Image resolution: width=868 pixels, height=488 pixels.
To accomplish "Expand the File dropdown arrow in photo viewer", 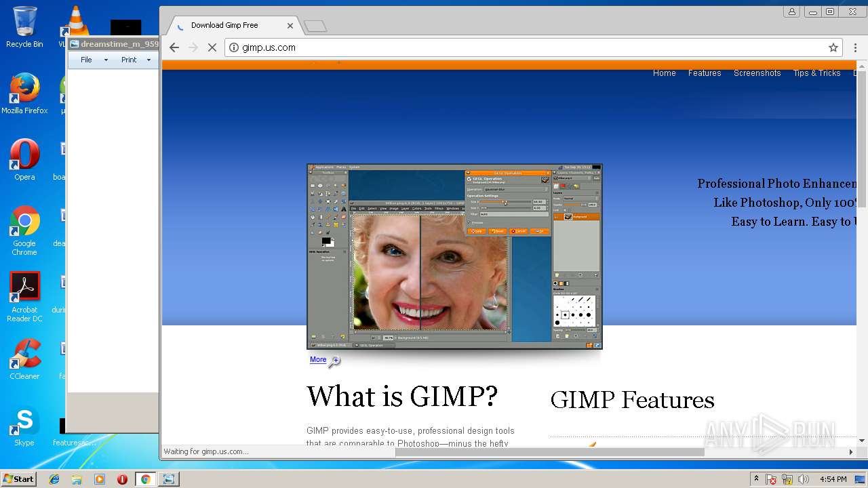I will click(x=106, y=60).
